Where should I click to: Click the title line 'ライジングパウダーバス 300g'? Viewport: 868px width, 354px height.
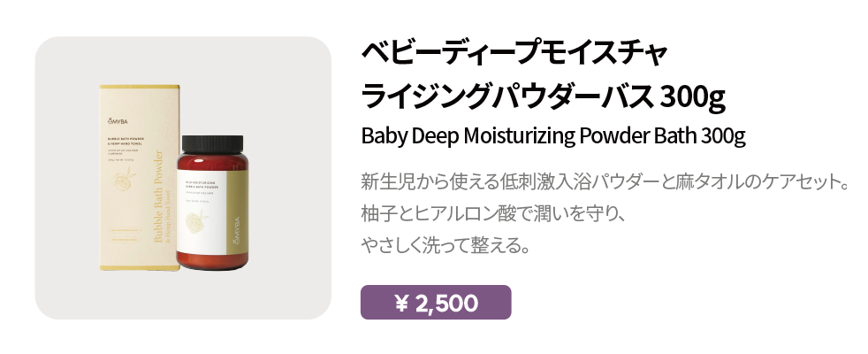coord(543,96)
